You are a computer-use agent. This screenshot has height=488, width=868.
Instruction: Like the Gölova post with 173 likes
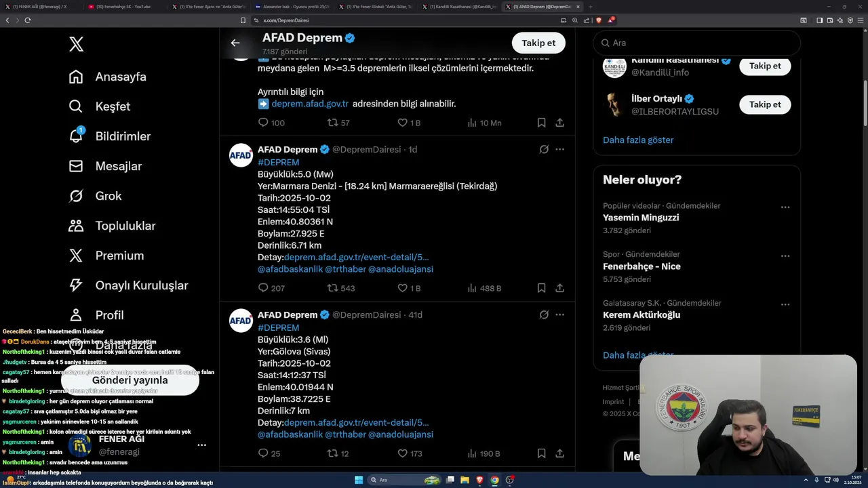coord(410,453)
